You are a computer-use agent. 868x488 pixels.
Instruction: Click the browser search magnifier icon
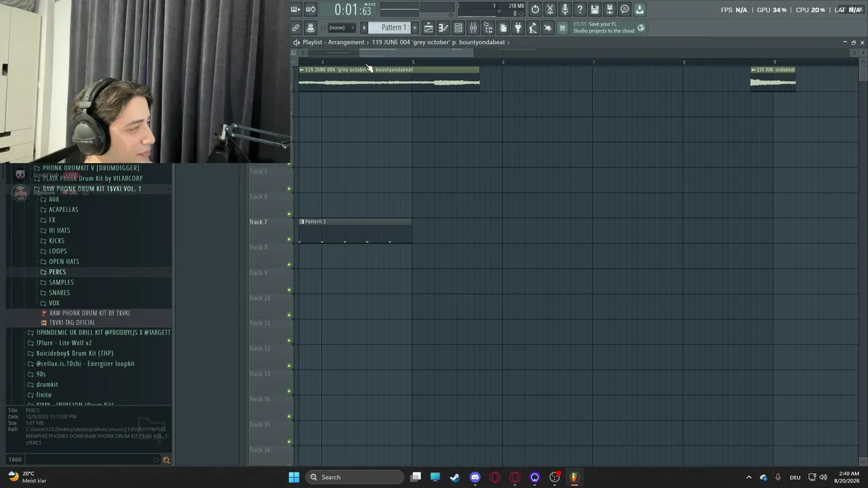tap(166, 460)
